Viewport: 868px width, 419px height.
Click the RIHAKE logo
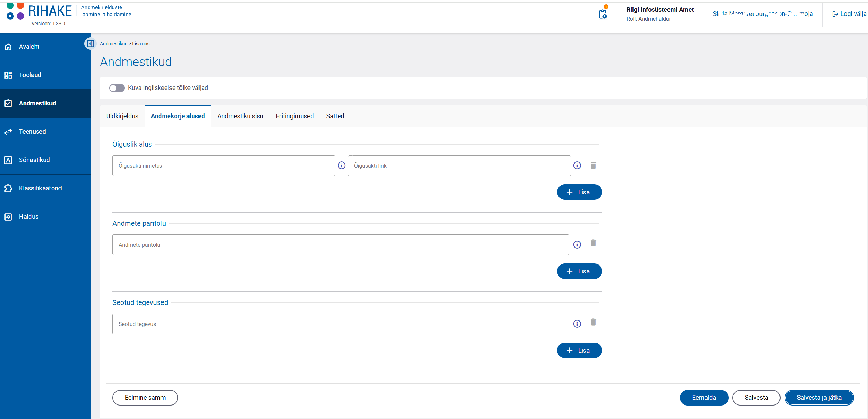39,11
